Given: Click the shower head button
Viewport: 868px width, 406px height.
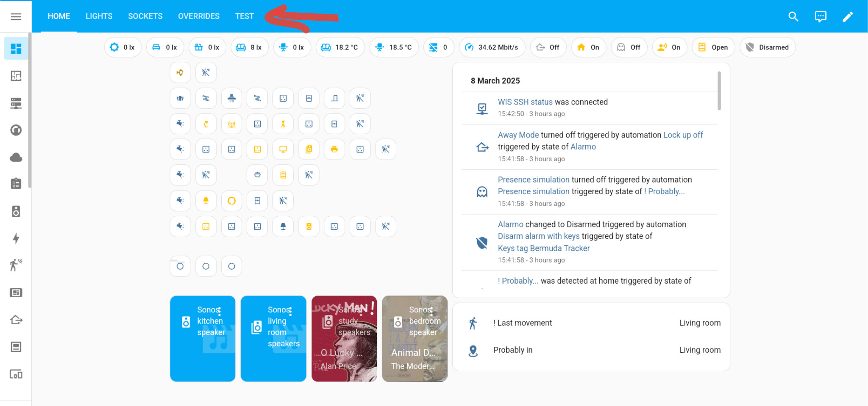Looking at the screenshot, I should pos(231,98).
